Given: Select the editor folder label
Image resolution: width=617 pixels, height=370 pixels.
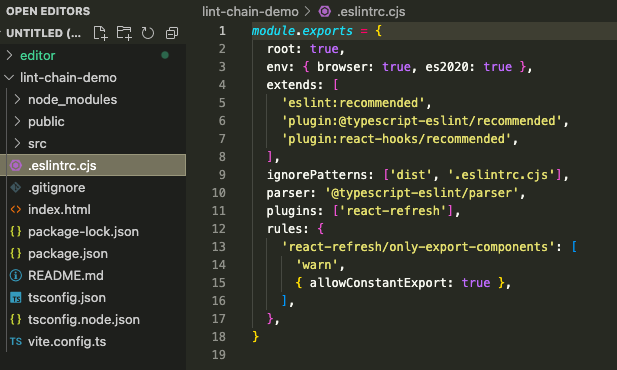Looking at the screenshot, I should click(x=37, y=56).
